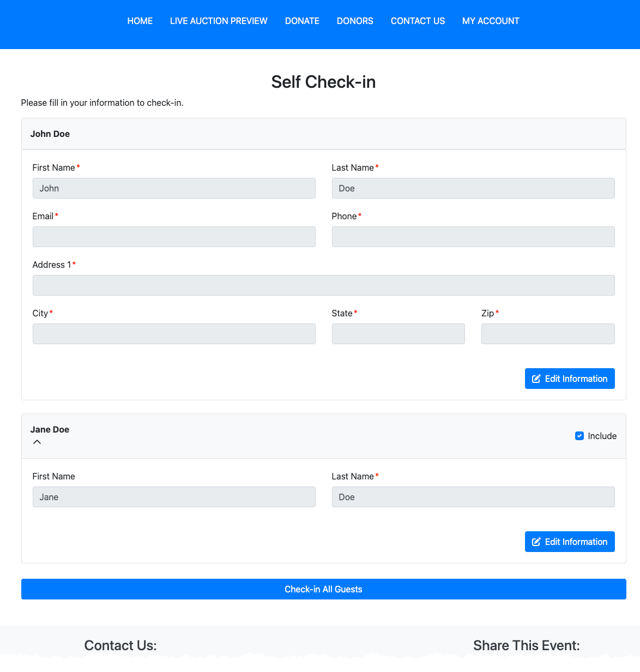This screenshot has height=672, width=640.
Task: Click into the Address 1 field
Action: coord(323,285)
